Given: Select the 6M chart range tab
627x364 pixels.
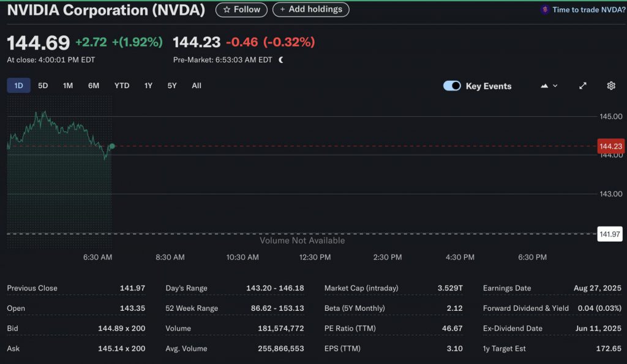Looking at the screenshot, I should (94, 86).
